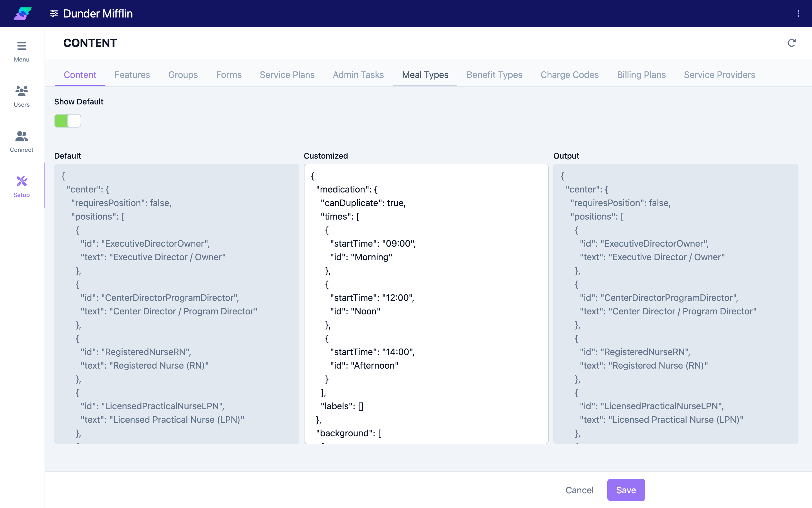Open Connect in the sidebar
This screenshot has width=812, height=508.
coord(22,142)
